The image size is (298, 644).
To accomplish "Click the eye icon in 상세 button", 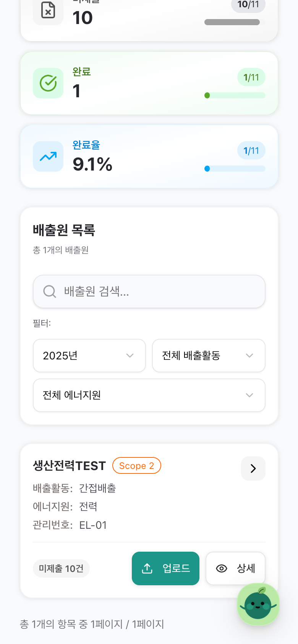I will coord(222,568).
